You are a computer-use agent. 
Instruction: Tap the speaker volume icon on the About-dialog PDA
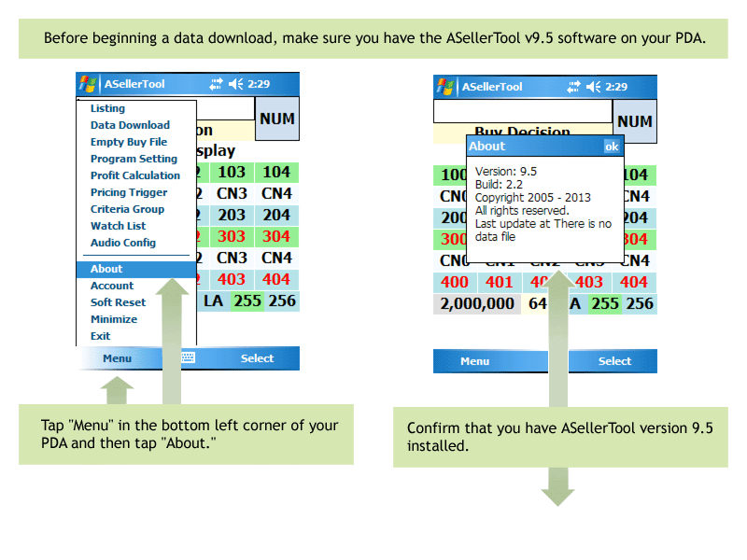click(593, 87)
